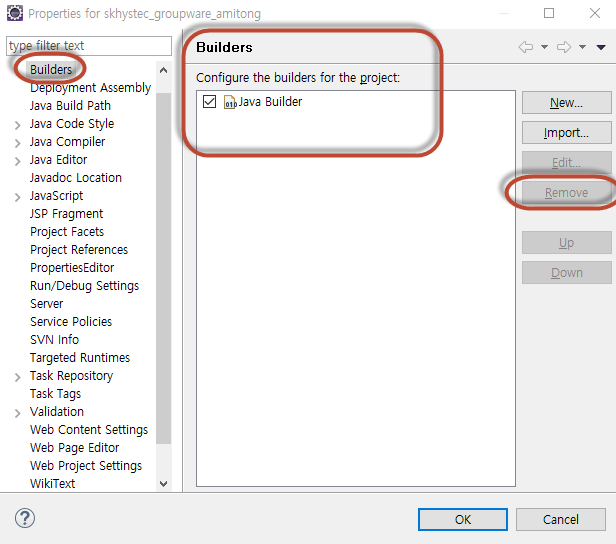Select SVN Info in the tree

[x=54, y=340]
